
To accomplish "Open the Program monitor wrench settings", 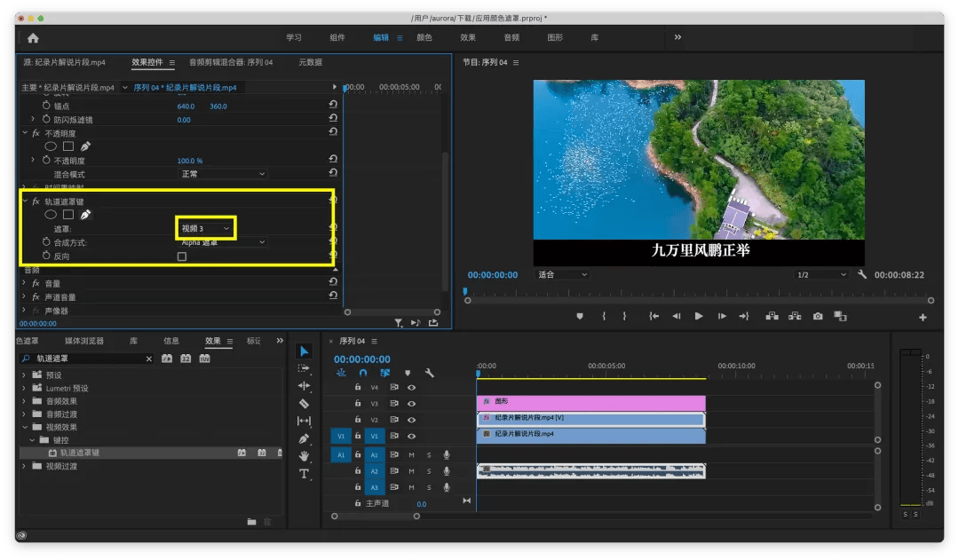I will (861, 274).
